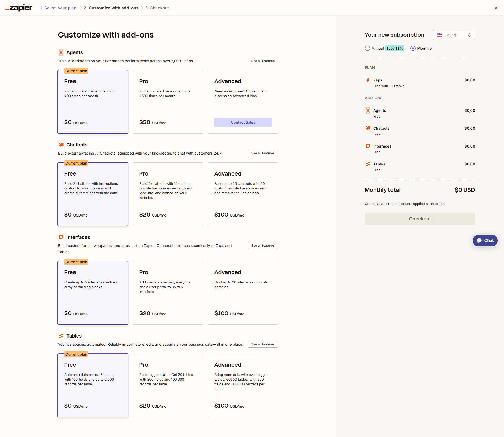See all features for Tables
Screen dimensions: 504x437
tap(263, 344)
